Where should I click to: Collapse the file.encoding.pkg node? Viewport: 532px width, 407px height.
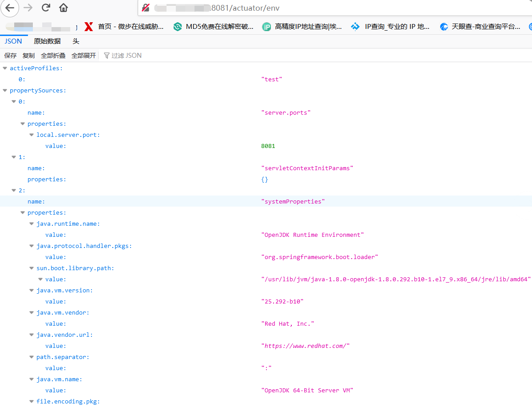pos(32,402)
